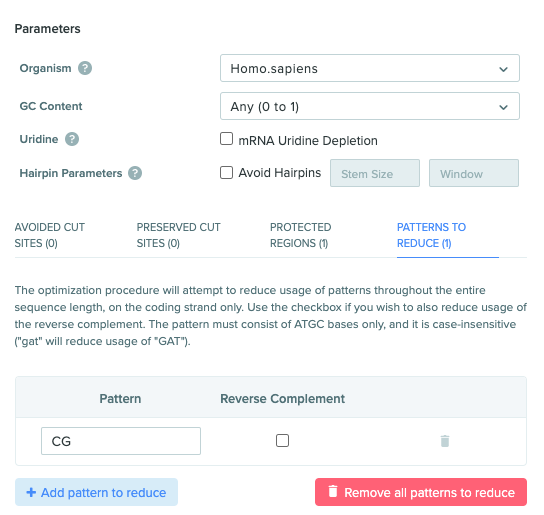
Task: Check the Avoid Hairpins checkbox
Action: pos(227,172)
